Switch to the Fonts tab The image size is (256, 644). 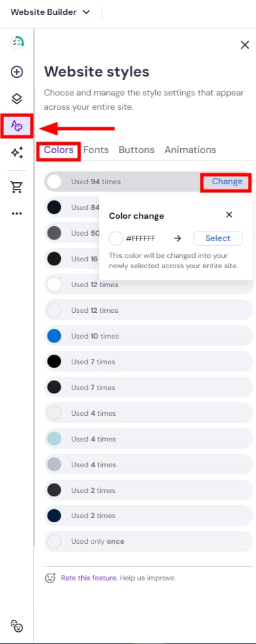96,150
